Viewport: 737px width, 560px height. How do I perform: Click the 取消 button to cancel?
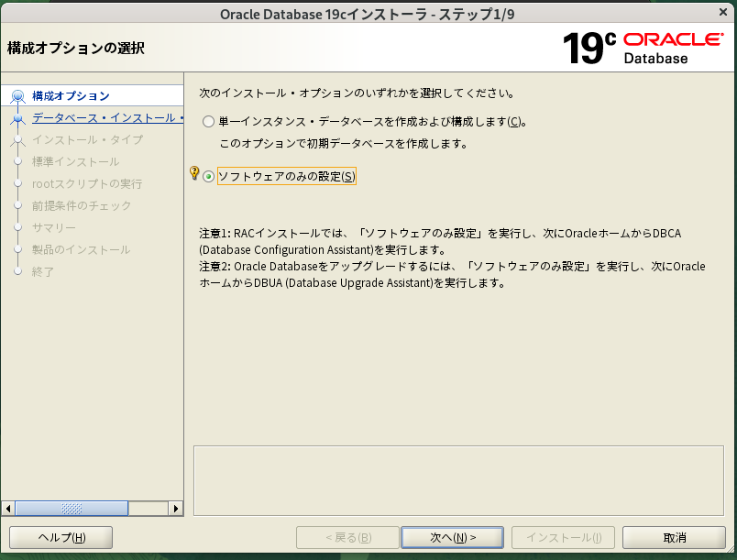(674, 537)
